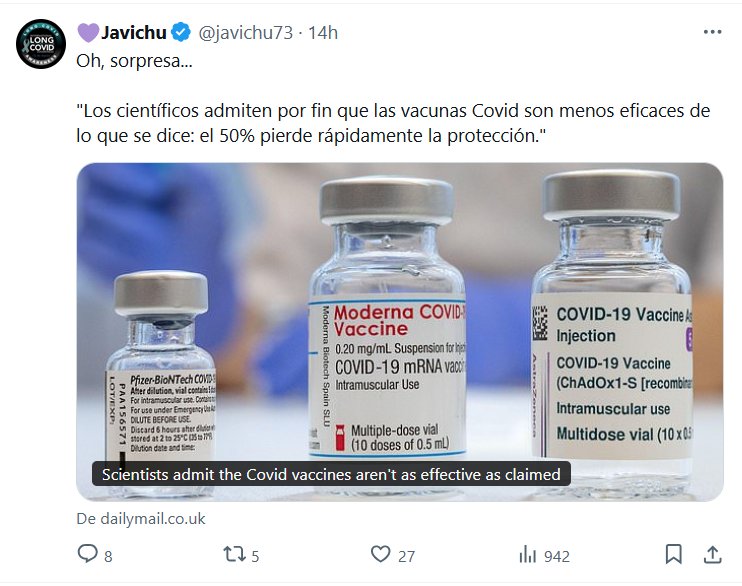Click the share upload arrow icon
This screenshot has width=742, height=586.
click(712, 554)
